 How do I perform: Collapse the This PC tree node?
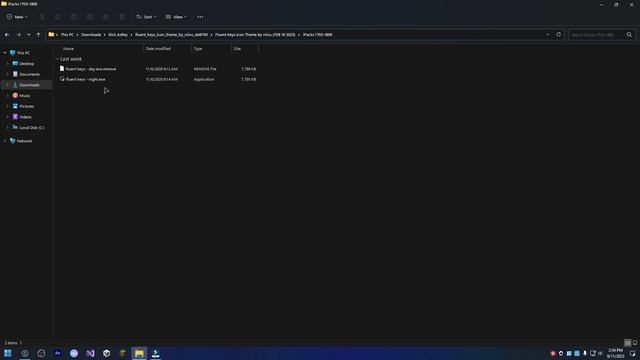point(5,53)
